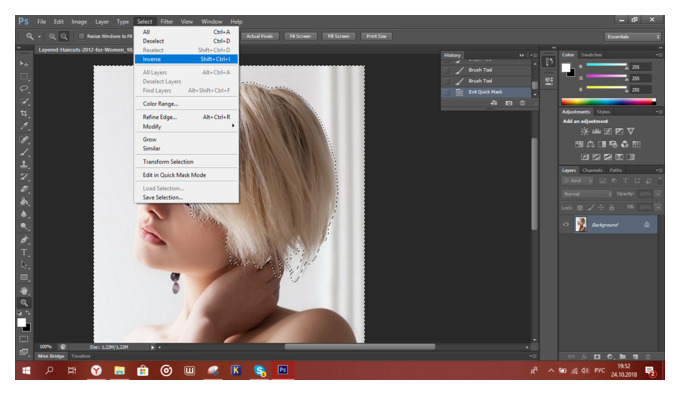Choose Refine Edge menu entry
The width and height of the screenshot is (680, 395).
pos(186,117)
